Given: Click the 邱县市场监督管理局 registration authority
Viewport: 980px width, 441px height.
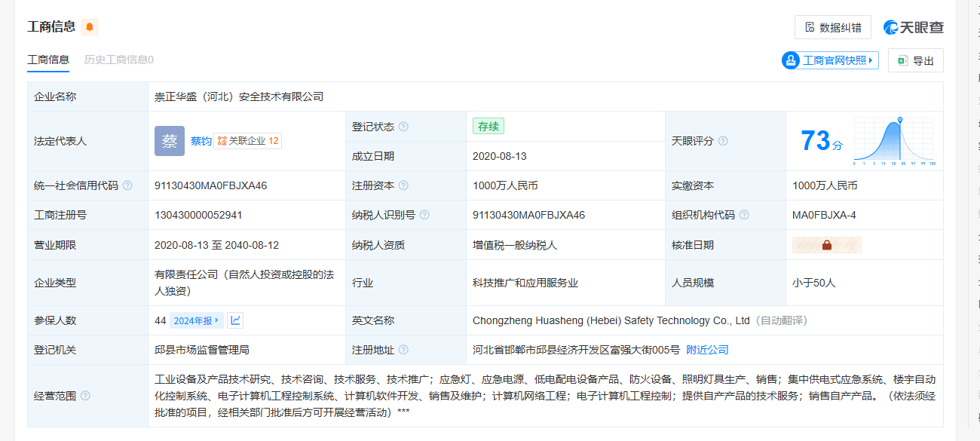Looking at the screenshot, I should coord(202,350).
